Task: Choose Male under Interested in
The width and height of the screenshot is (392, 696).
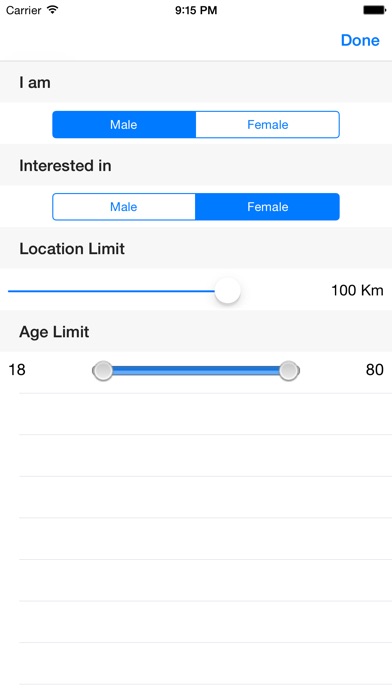Action: pyautogui.click(x=124, y=207)
